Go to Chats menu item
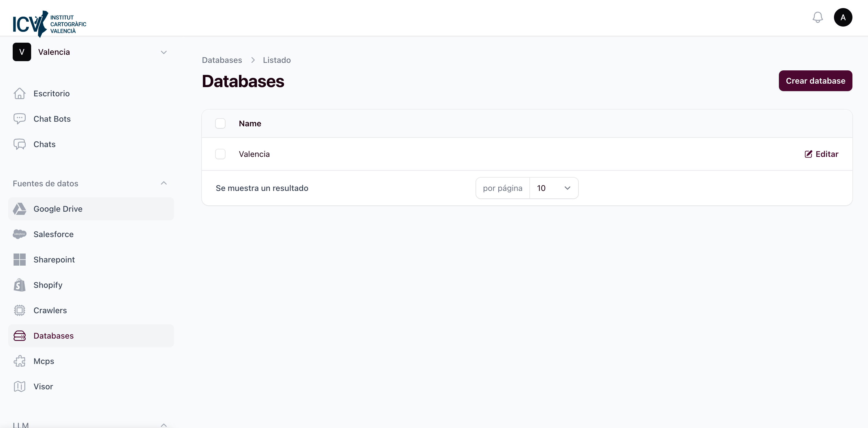 (x=44, y=144)
